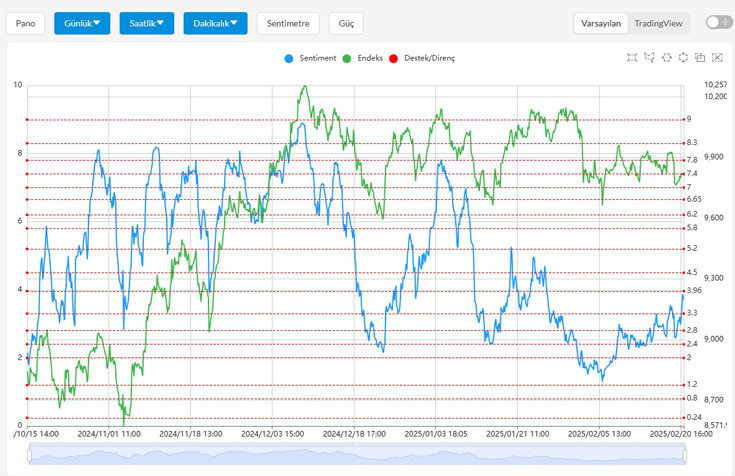Clear brush selections with the X icon
Viewport: 735px width, 476px height.
[717, 58]
